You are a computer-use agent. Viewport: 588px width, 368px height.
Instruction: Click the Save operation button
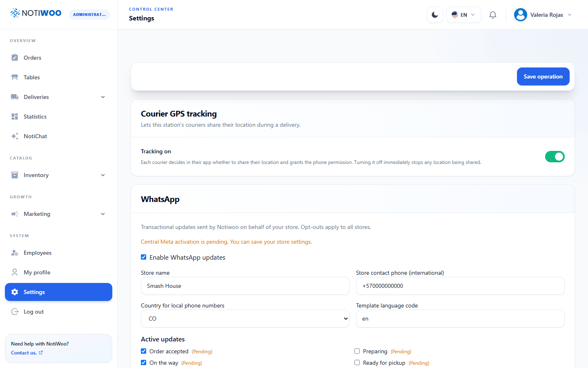[x=543, y=76]
